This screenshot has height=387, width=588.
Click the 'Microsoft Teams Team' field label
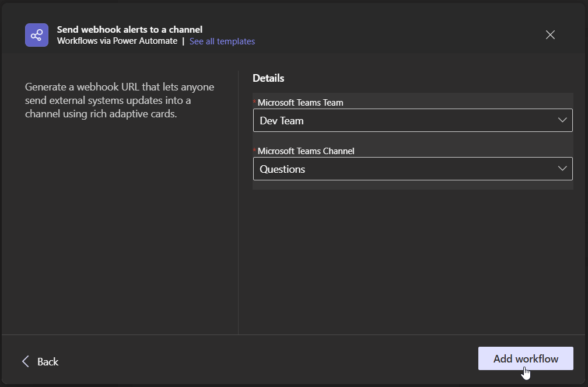(300, 103)
